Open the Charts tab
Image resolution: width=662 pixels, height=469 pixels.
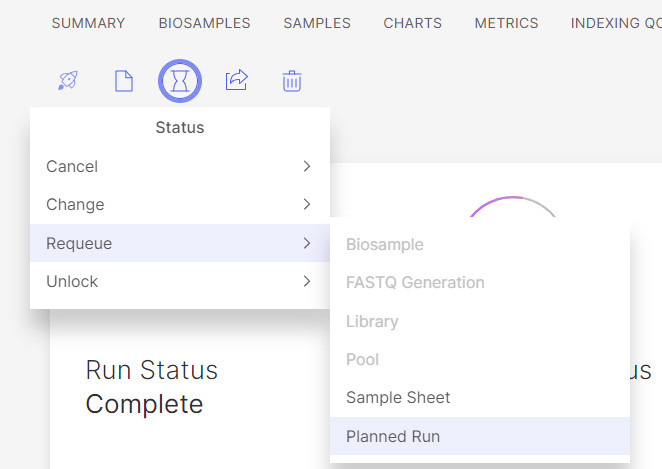pos(413,23)
